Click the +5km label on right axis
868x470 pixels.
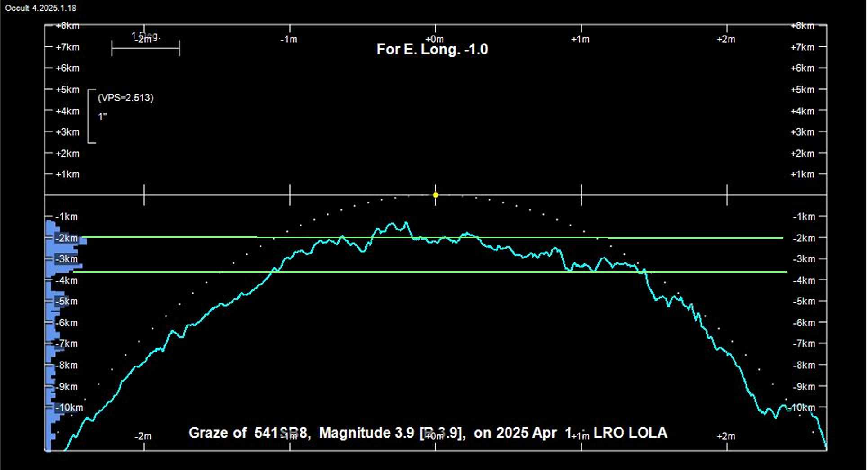[802, 90]
